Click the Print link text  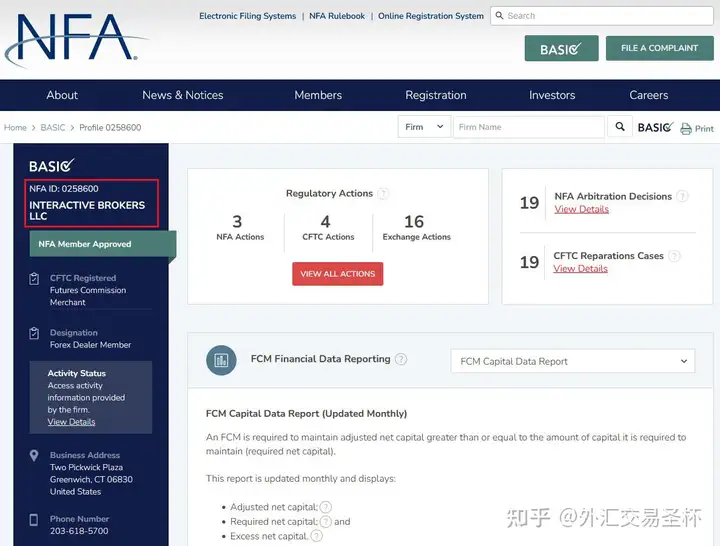(x=704, y=129)
